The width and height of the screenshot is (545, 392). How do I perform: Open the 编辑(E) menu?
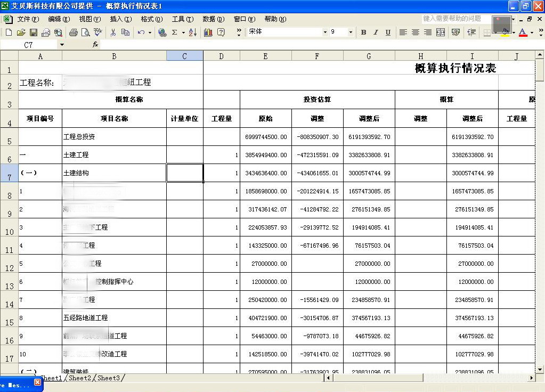point(59,19)
